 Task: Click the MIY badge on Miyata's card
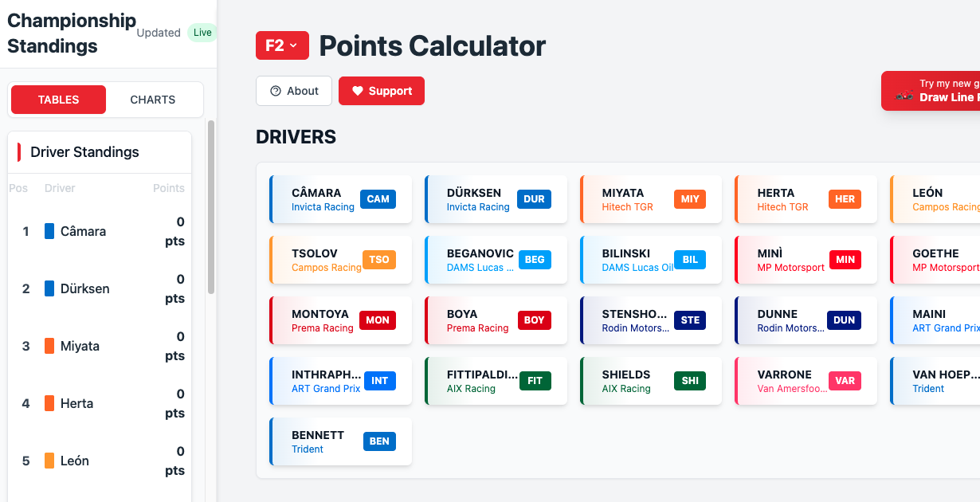click(689, 198)
